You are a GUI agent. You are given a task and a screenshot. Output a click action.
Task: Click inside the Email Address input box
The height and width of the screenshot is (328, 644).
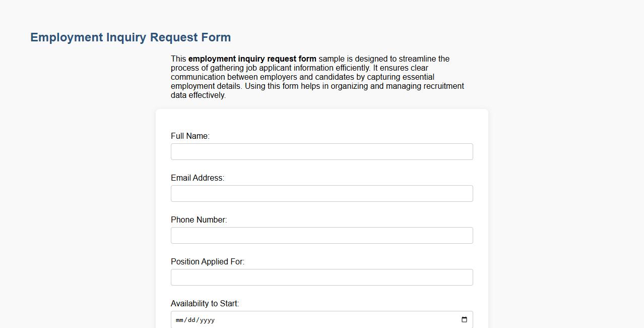[321, 193]
